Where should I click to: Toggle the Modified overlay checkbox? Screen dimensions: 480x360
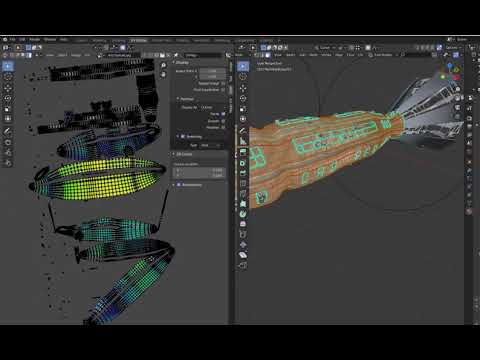[223, 127]
